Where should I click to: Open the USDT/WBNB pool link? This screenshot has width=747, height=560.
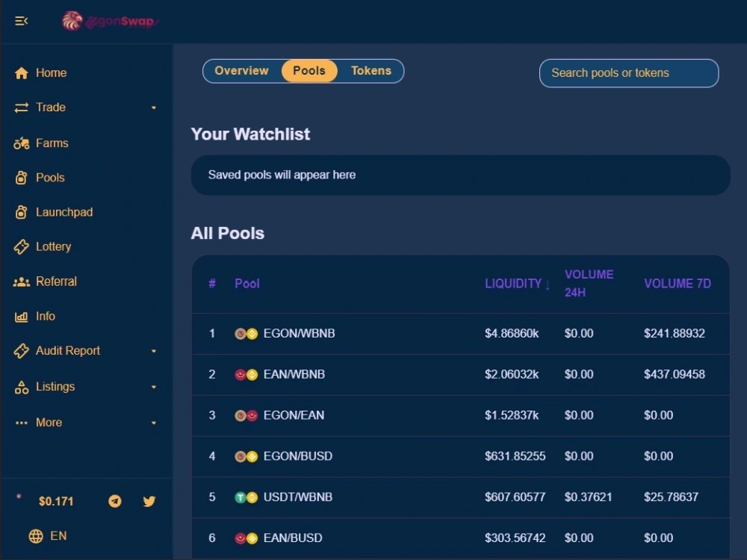(x=298, y=497)
